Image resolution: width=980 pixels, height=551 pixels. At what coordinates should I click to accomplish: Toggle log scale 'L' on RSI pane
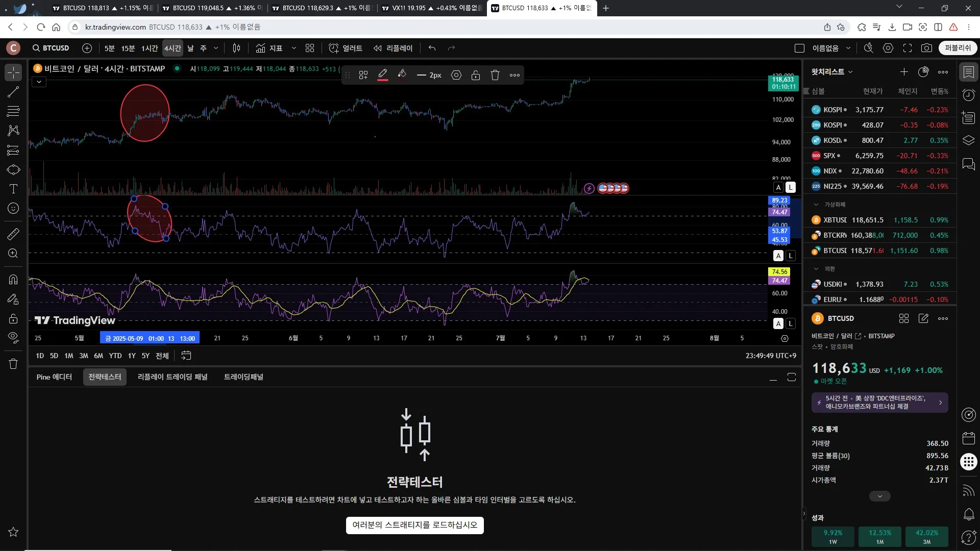coord(790,256)
